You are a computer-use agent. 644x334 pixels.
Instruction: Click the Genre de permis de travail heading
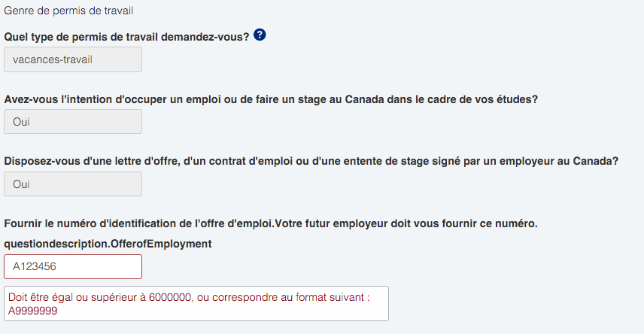(68, 11)
